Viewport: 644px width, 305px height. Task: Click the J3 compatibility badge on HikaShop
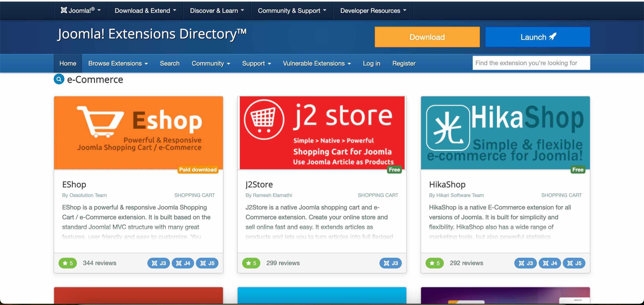(525, 263)
